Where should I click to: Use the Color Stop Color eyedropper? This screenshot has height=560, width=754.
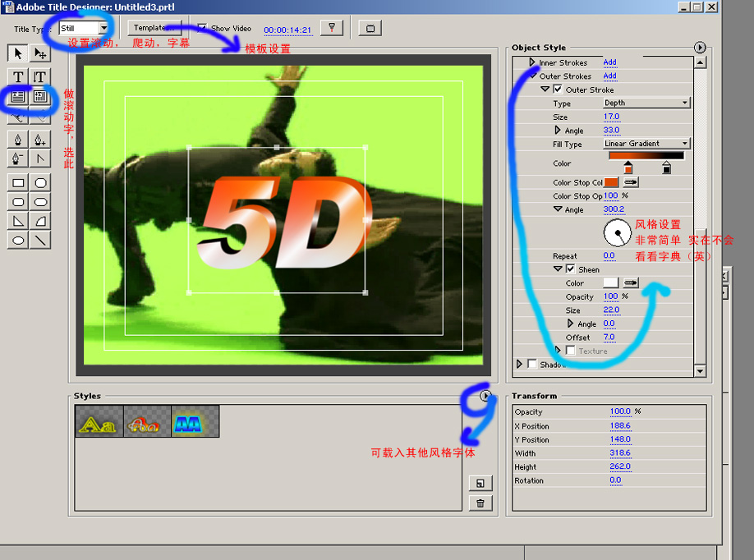(631, 182)
